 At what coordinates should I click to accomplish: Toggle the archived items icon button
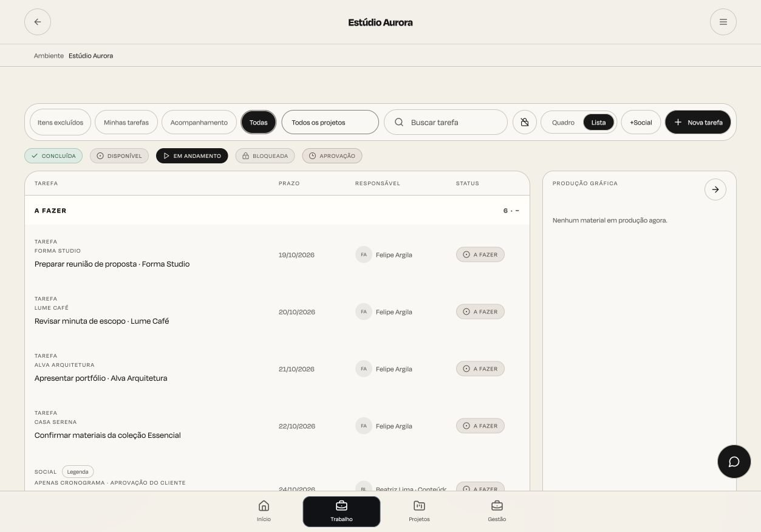(x=525, y=122)
